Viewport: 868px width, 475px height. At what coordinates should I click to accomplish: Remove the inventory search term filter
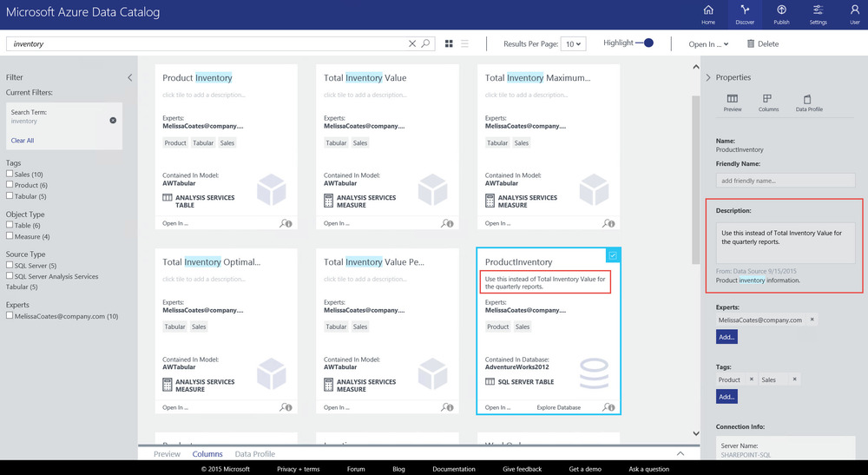(x=113, y=120)
